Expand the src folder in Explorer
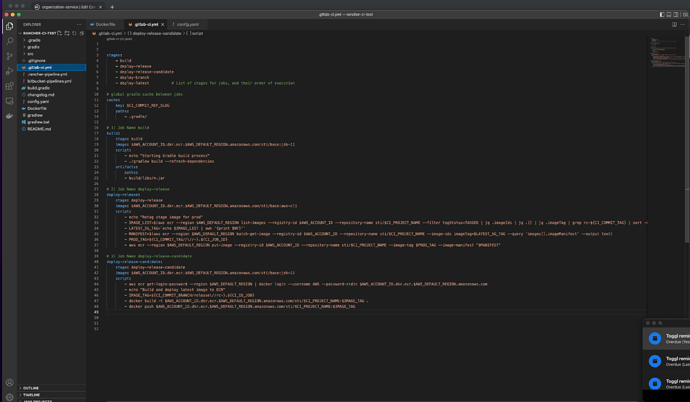690x402 pixels. [x=31, y=54]
